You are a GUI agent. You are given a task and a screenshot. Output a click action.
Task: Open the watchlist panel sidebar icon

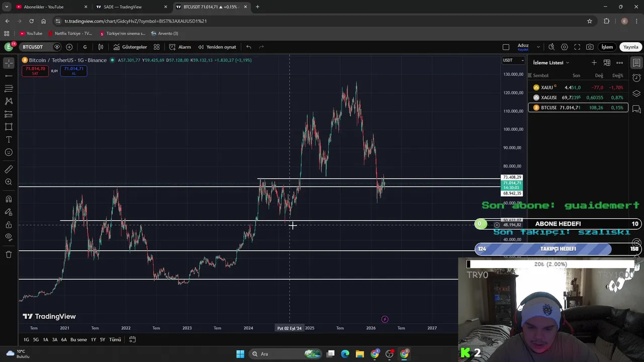point(636,63)
